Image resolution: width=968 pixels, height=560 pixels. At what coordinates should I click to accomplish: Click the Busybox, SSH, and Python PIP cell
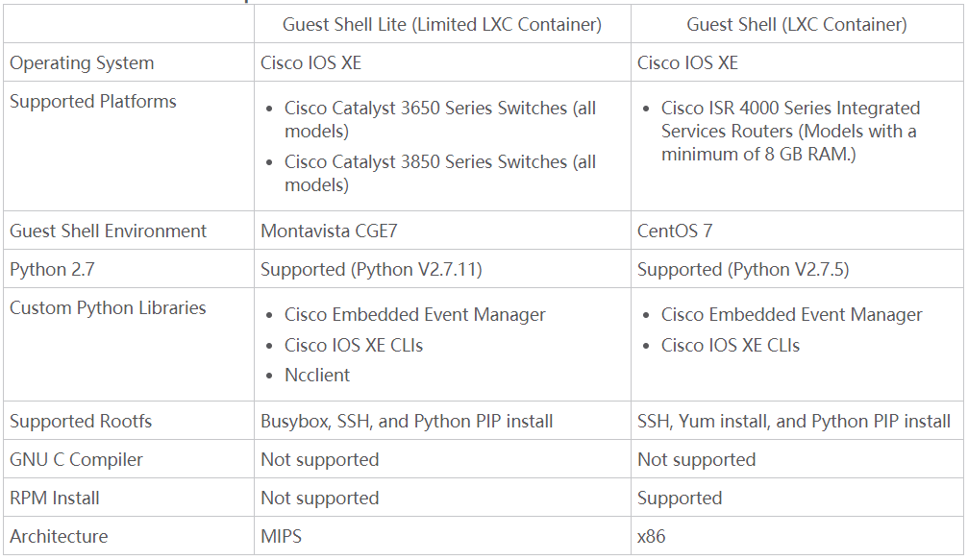pos(407,421)
